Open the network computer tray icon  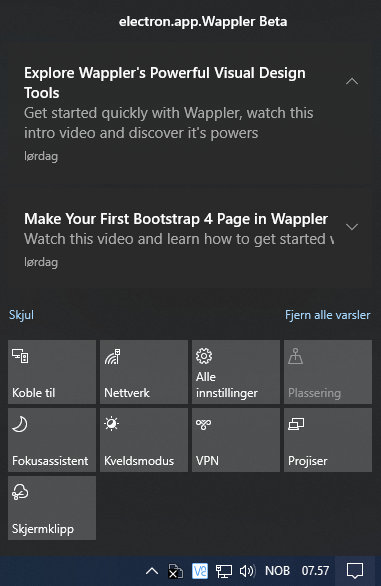point(224,571)
